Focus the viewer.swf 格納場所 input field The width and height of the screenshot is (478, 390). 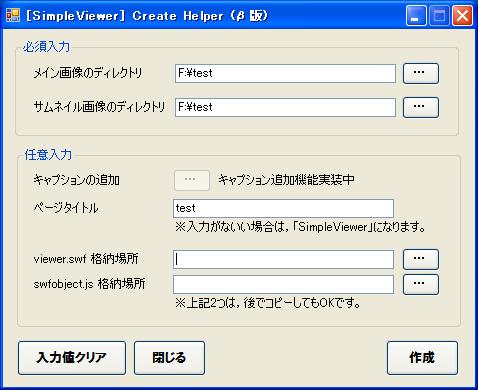pyautogui.click(x=283, y=259)
